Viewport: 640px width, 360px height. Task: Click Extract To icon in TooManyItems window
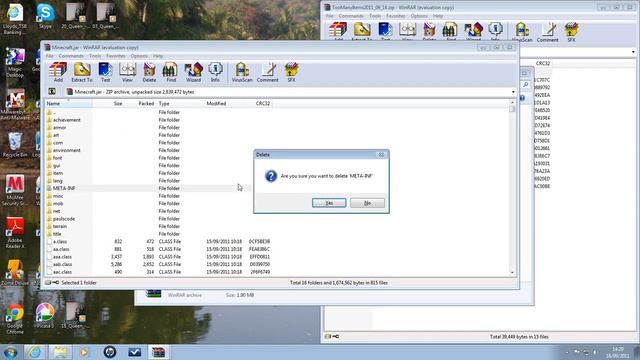pos(362,32)
